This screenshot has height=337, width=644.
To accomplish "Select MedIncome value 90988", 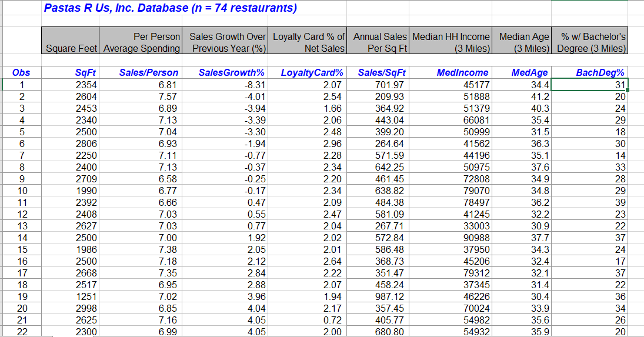I will click(x=451, y=238).
